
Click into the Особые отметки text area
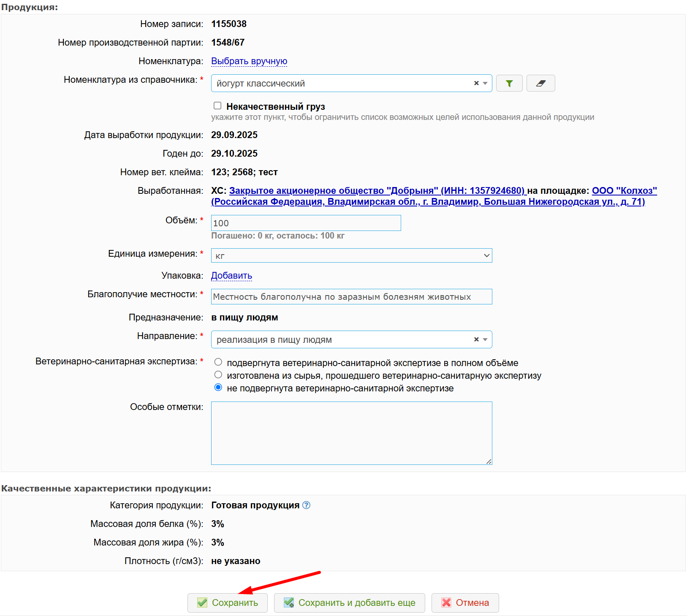(x=351, y=433)
